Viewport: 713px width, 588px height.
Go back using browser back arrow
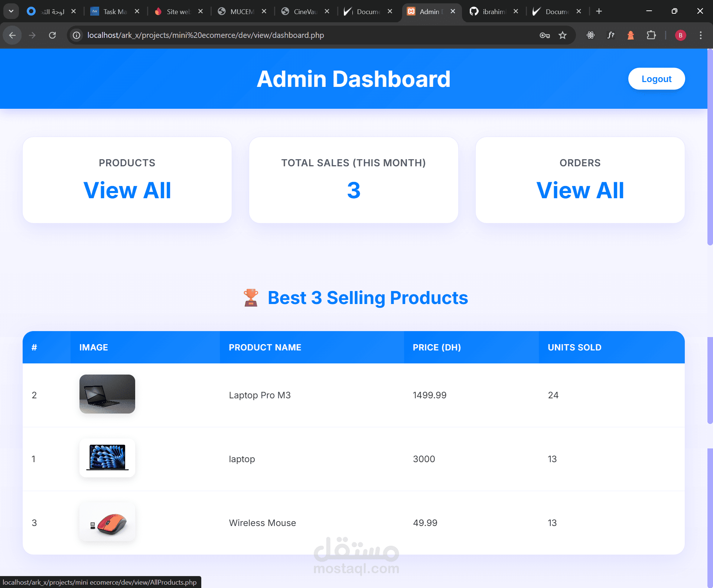coord(12,35)
